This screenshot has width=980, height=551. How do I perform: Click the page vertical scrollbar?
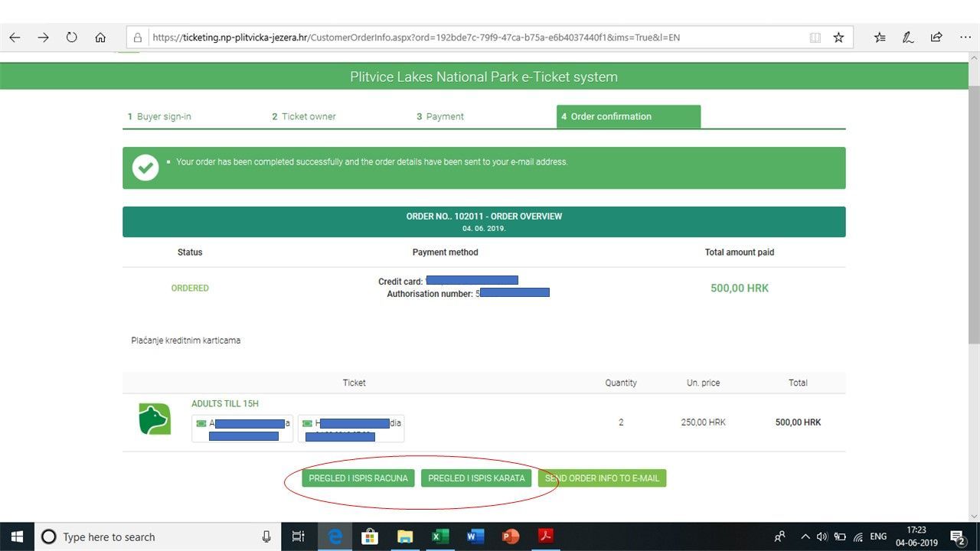point(973,230)
